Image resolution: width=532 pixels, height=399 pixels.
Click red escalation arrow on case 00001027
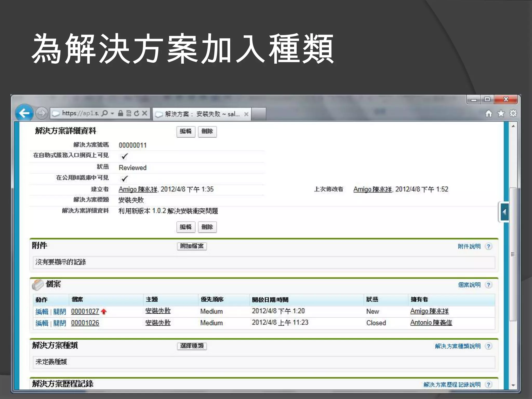click(104, 311)
